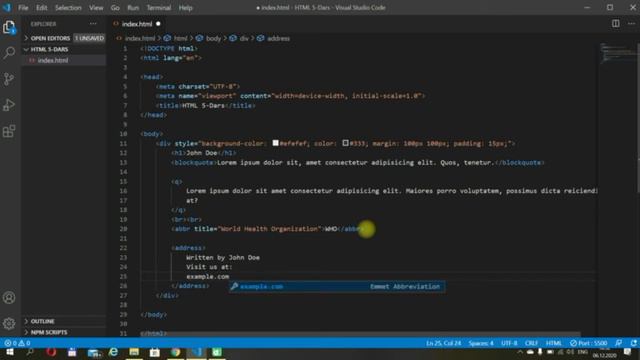640x360 pixels.
Task: Expand the NPM Scripts section
Action: [49, 332]
